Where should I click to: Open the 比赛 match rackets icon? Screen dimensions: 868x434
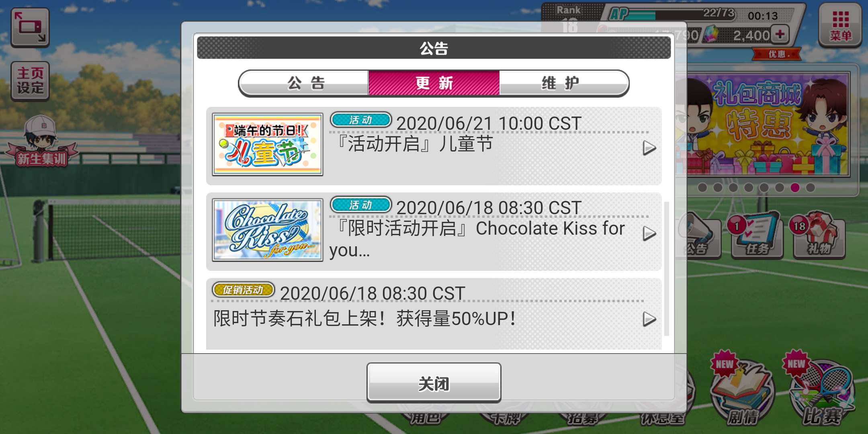point(822,390)
